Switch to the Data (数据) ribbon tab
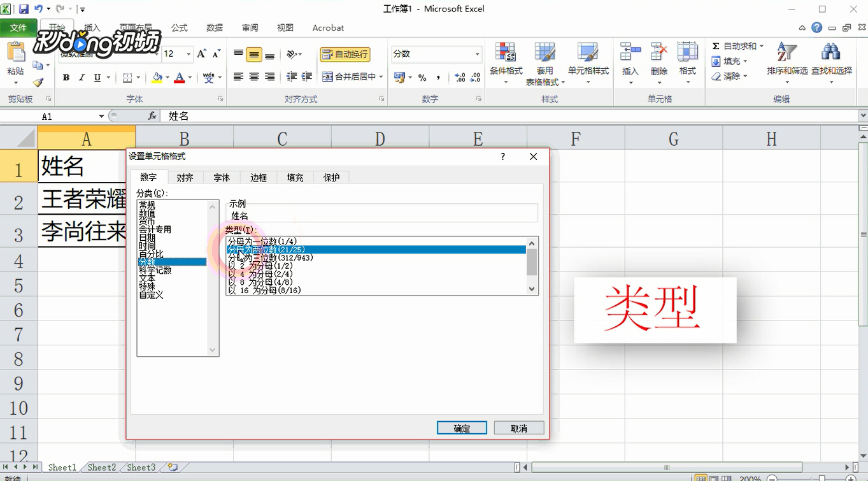The width and height of the screenshot is (868, 481). (215, 28)
